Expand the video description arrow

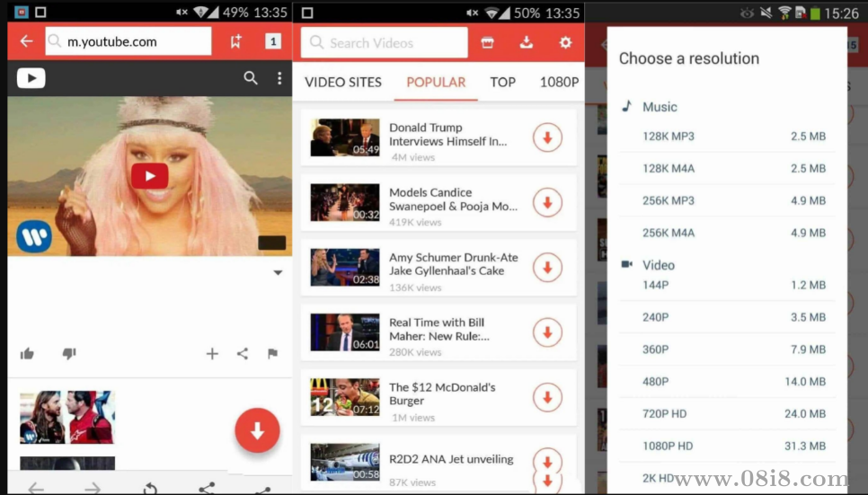click(278, 272)
